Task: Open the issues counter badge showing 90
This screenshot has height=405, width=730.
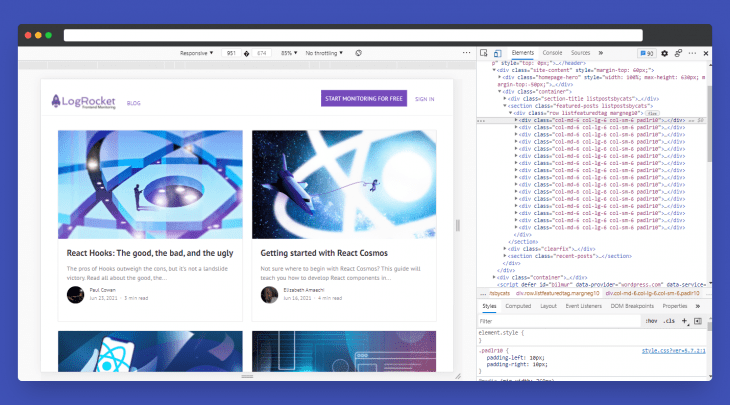Action: point(647,54)
